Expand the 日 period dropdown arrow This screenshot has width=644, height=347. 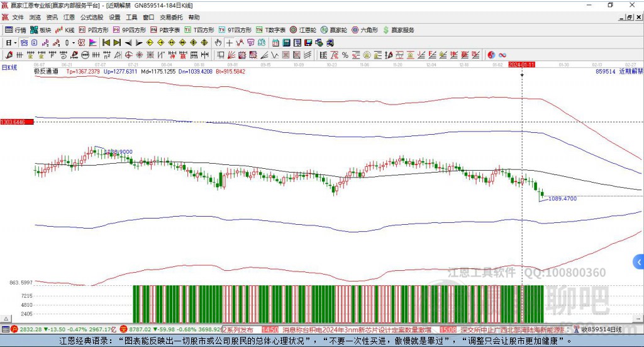(16, 43)
